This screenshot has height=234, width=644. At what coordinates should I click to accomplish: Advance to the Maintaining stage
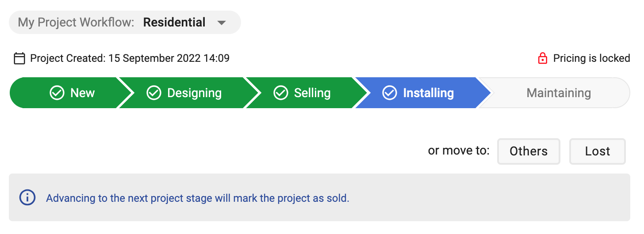[x=558, y=93]
